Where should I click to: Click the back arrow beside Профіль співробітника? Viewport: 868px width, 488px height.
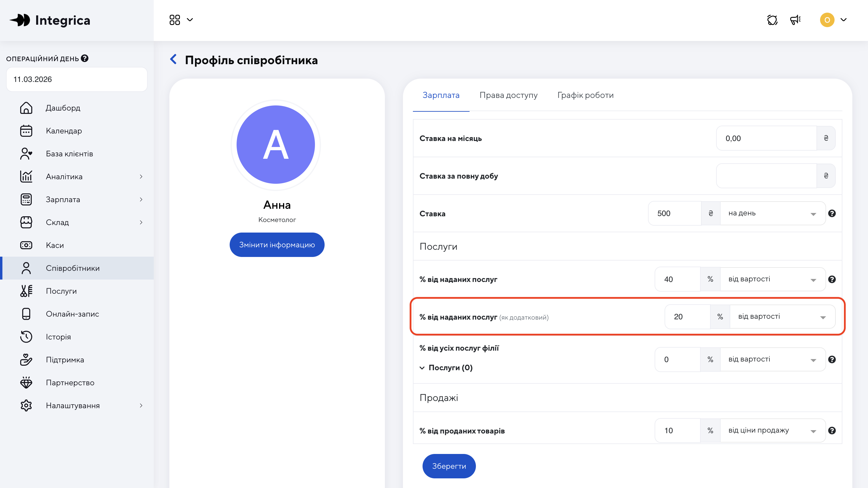pos(174,60)
